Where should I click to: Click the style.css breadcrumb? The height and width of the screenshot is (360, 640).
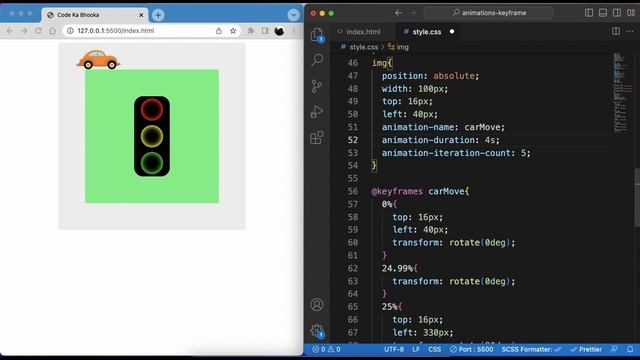363,47
